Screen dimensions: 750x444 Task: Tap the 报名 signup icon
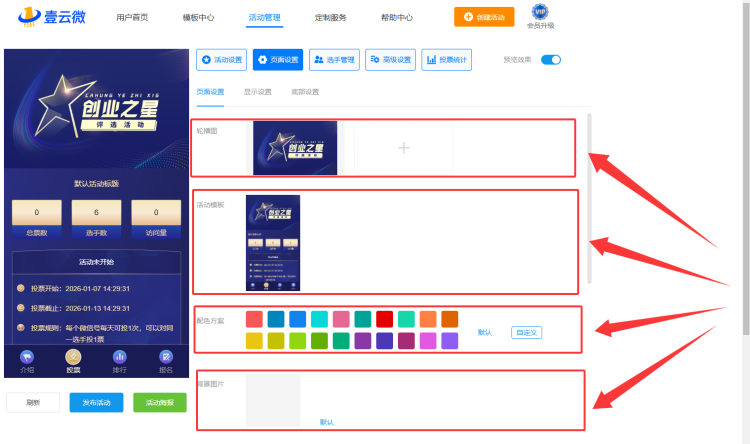(x=167, y=360)
